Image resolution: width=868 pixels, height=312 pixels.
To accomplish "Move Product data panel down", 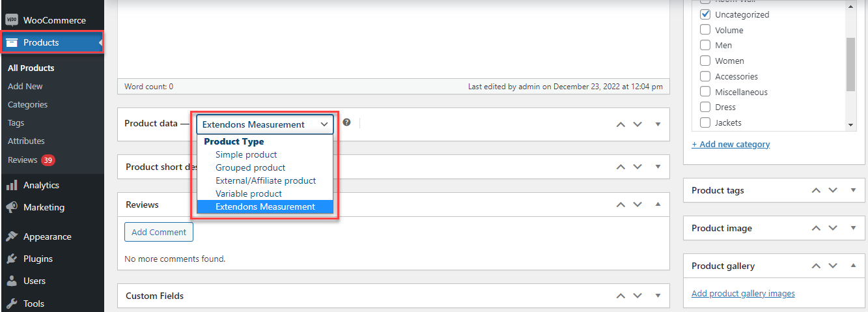I will pos(637,124).
